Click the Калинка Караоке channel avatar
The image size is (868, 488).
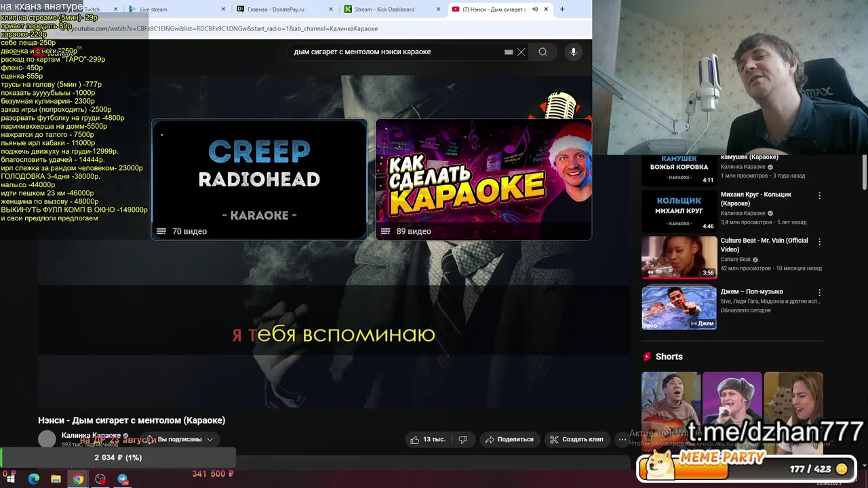[x=47, y=439]
